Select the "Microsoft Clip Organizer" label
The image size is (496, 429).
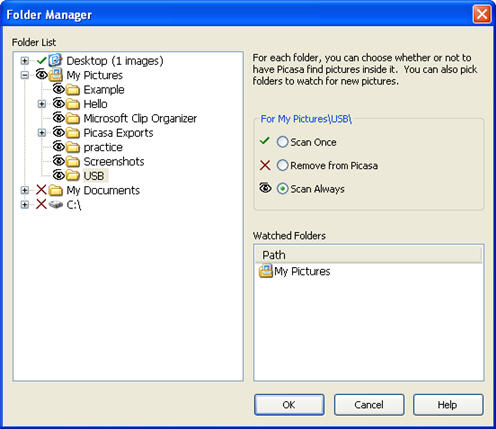pos(140,118)
